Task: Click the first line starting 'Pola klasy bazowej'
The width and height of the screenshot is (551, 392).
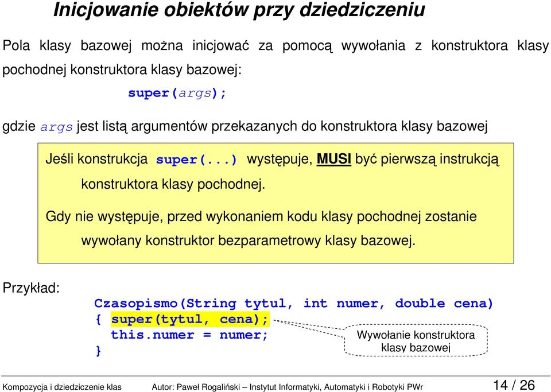Action: pyautogui.click(x=275, y=46)
